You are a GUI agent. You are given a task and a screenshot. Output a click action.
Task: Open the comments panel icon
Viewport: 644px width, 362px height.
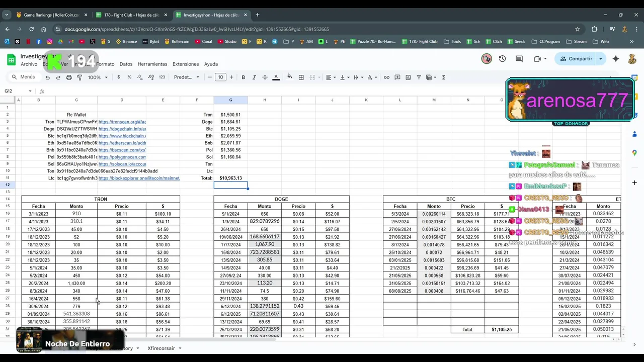pyautogui.click(x=519, y=59)
